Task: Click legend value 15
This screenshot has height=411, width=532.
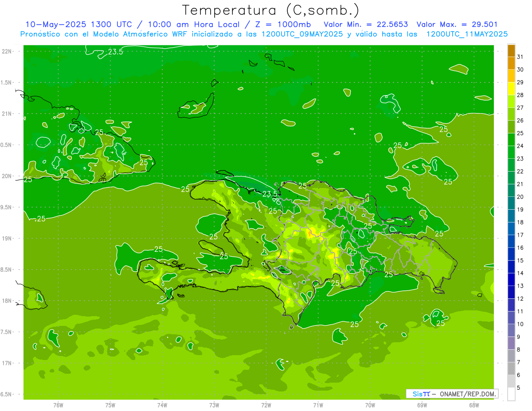Action: [520, 261]
